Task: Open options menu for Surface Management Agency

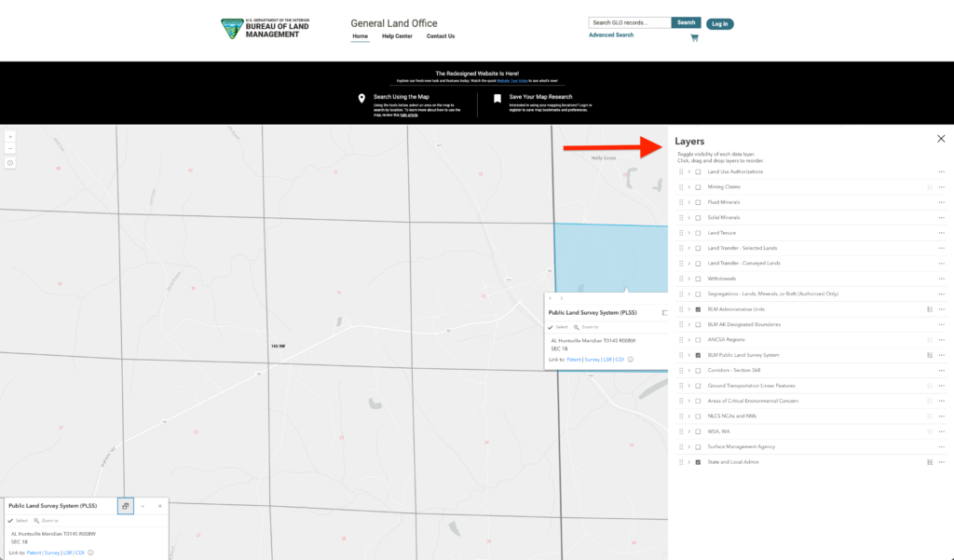Action: coord(941,446)
